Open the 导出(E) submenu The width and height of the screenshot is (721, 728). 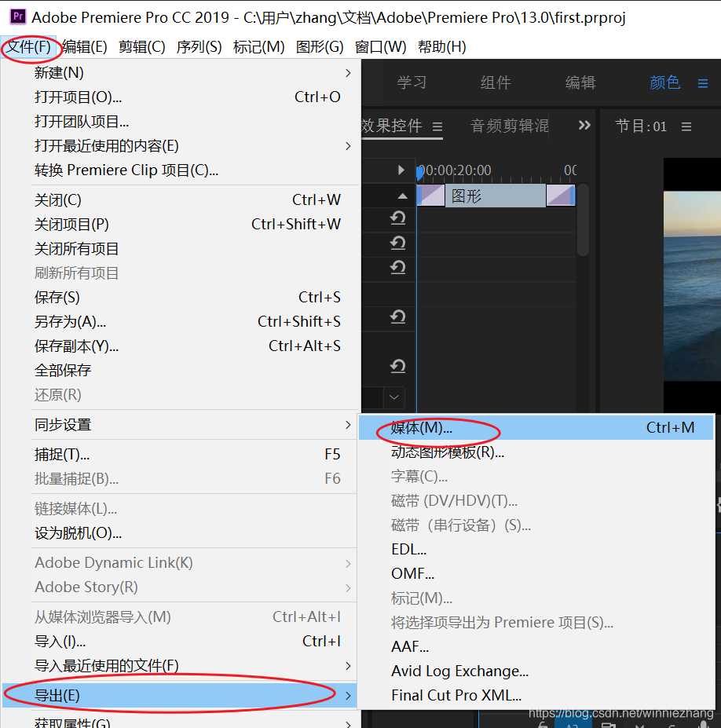pos(179,696)
